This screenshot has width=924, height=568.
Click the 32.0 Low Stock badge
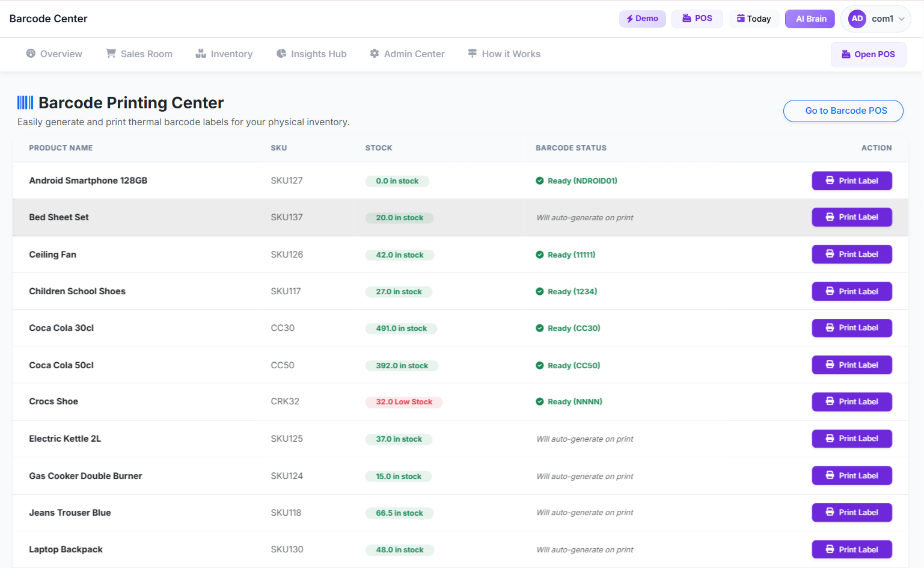(404, 402)
